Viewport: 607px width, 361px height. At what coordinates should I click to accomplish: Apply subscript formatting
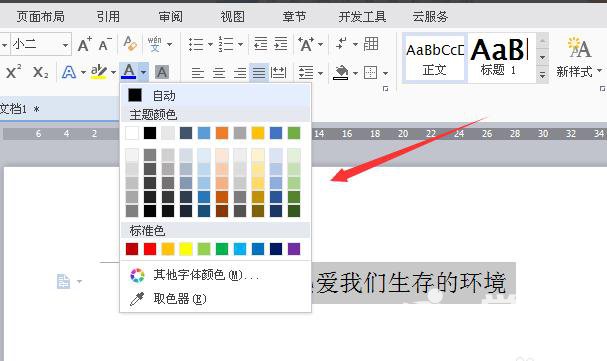[41, 72]
